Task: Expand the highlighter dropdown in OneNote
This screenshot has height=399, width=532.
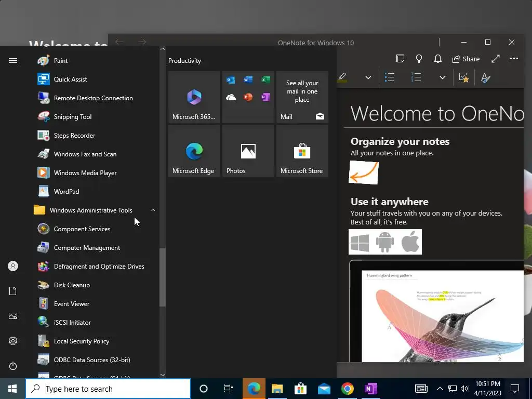Action: [x=368, y=77]
